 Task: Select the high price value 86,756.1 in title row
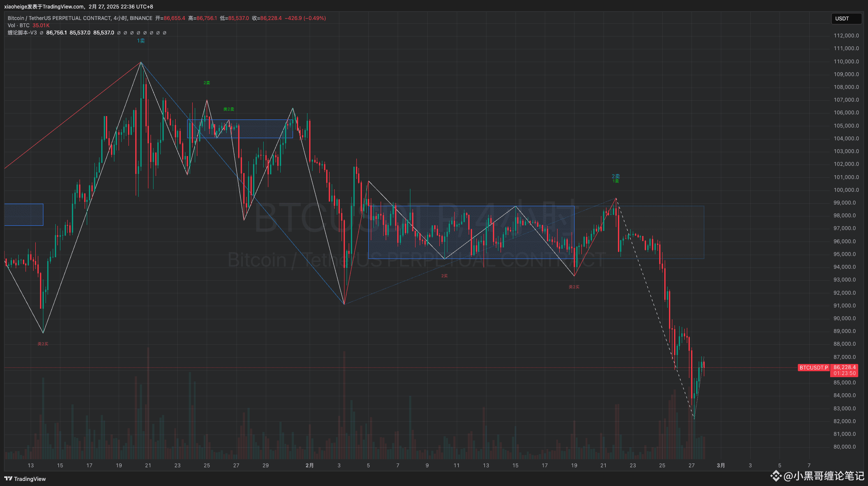click(207, 18)
